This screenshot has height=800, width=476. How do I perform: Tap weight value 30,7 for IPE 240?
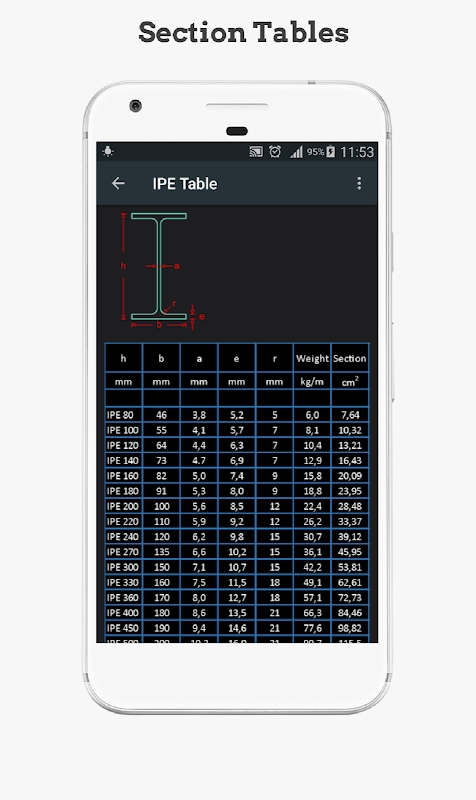coord(312,537)
